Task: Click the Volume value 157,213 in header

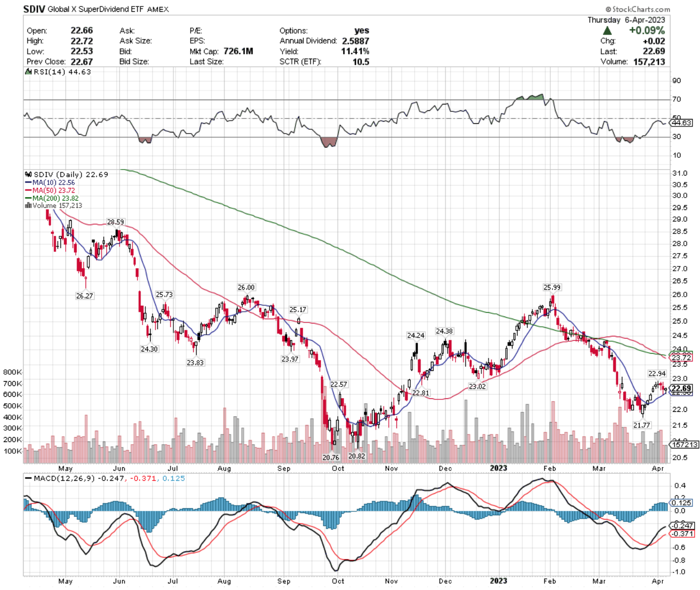Action: (649, 61)
